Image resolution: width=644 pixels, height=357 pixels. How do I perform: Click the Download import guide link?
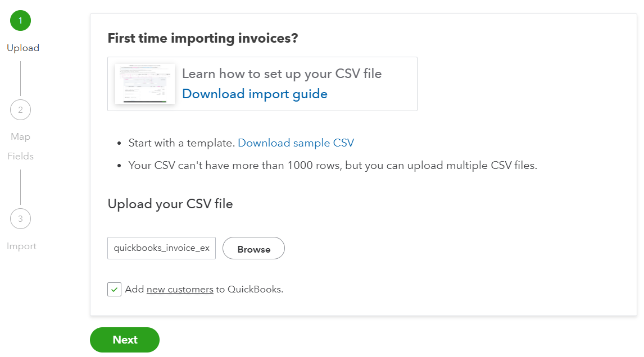coord(255,94)
